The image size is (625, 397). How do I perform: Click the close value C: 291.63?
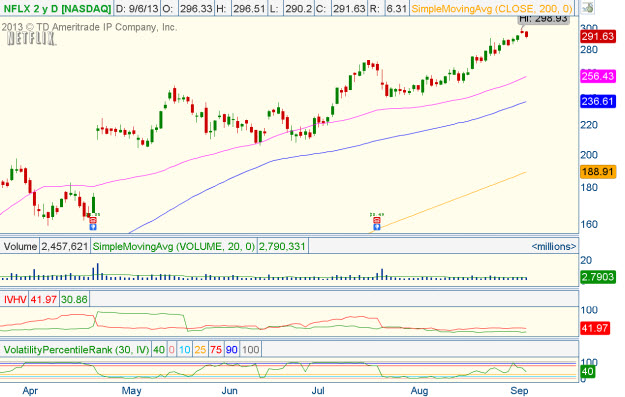point(341,8)
